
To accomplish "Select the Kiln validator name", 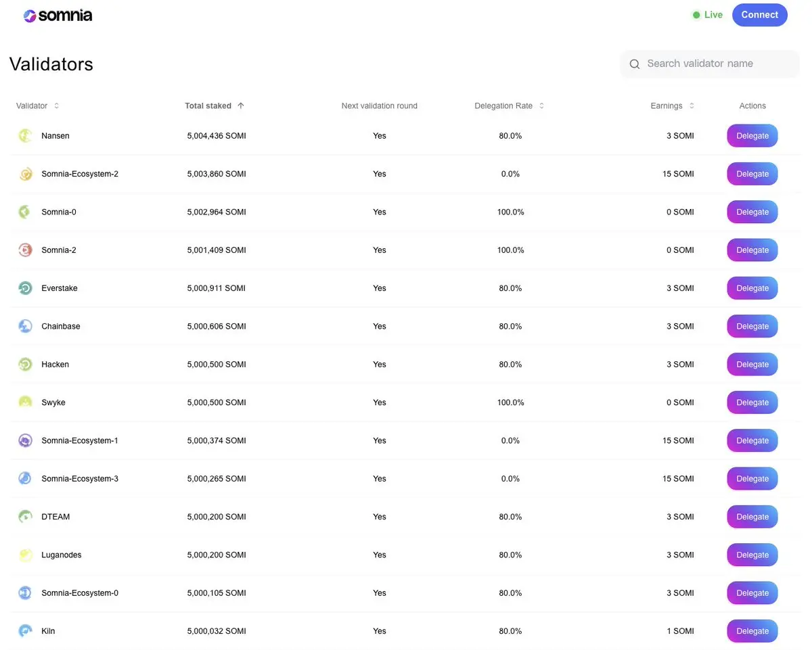I will 48,631.
